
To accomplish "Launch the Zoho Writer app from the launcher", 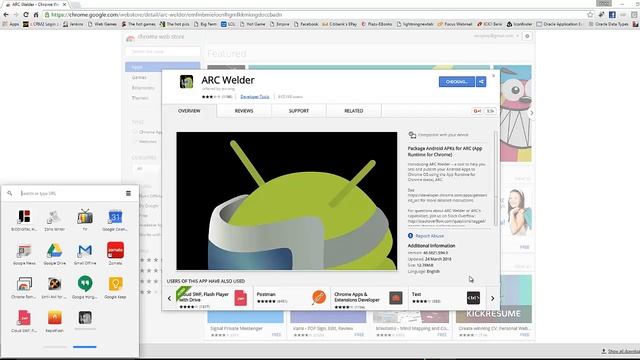I will coord(54,220).
